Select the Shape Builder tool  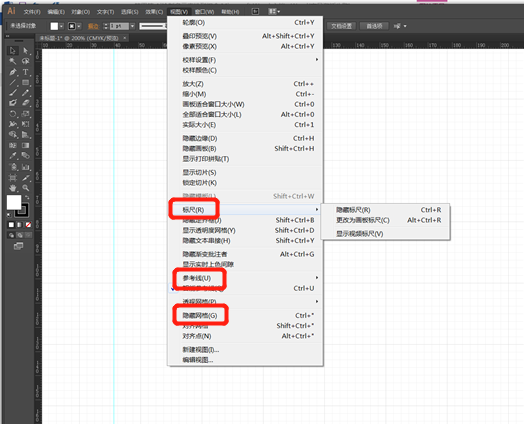click(x=13, y=135)
